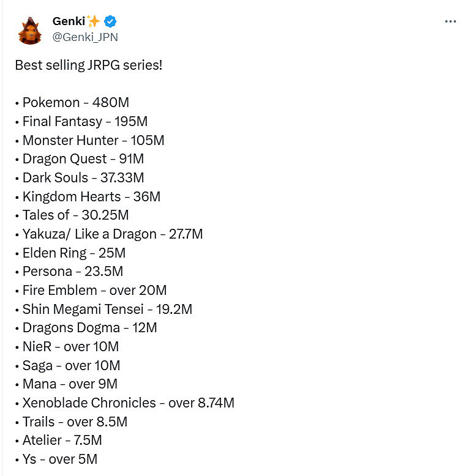Open the three-dot more options menu
Image resolution: width=469 pixels, height=476 pixels.
pyautogui.click(x=451, y=21)
